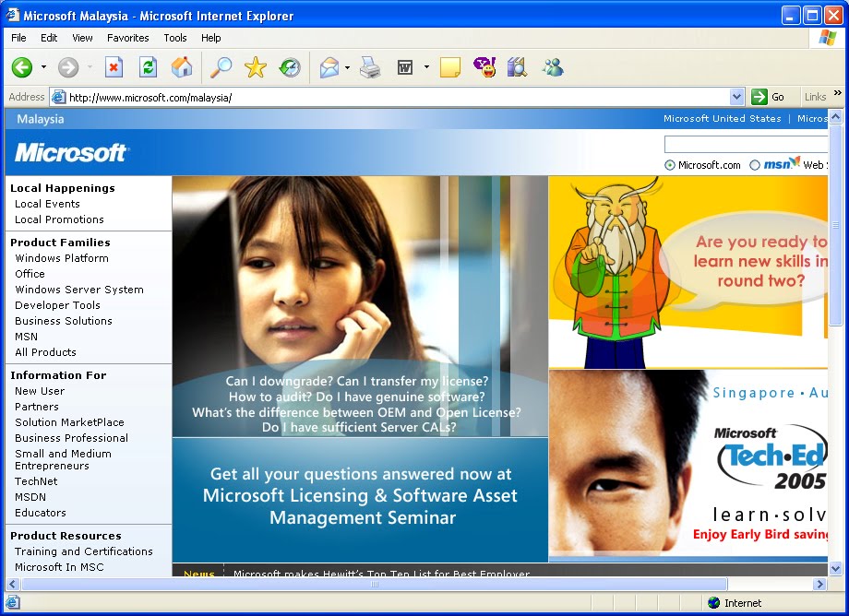Open the Back button history dropdown
Screen dimensions: 849x616
click(x=44, y=67)
